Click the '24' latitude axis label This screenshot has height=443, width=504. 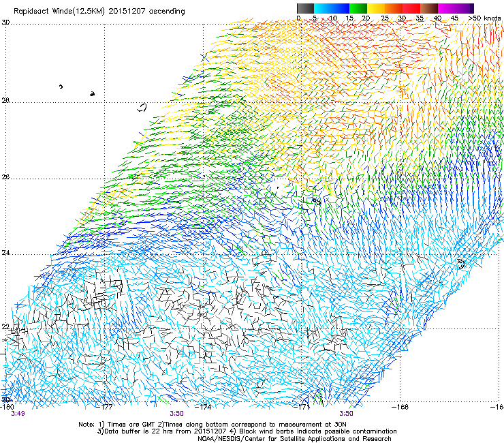point(5,253)
